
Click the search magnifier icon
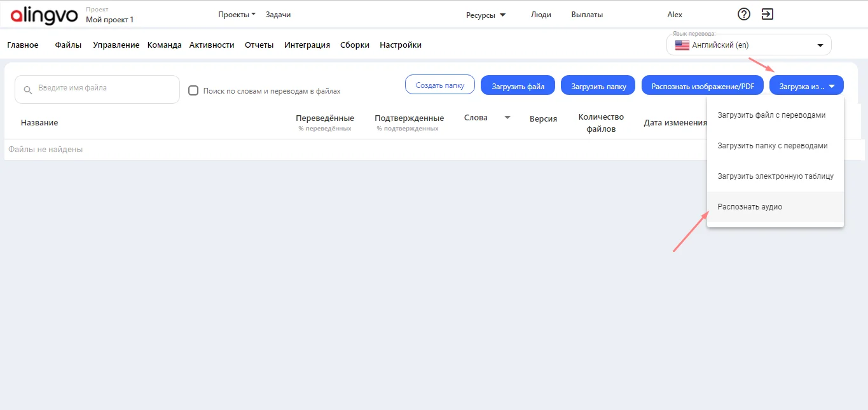coord(27,90)
